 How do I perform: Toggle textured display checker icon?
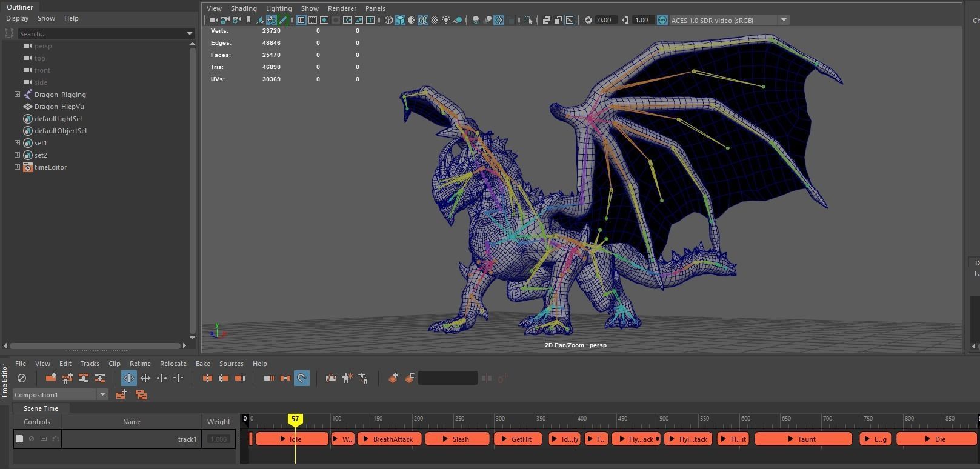[435, 20]
